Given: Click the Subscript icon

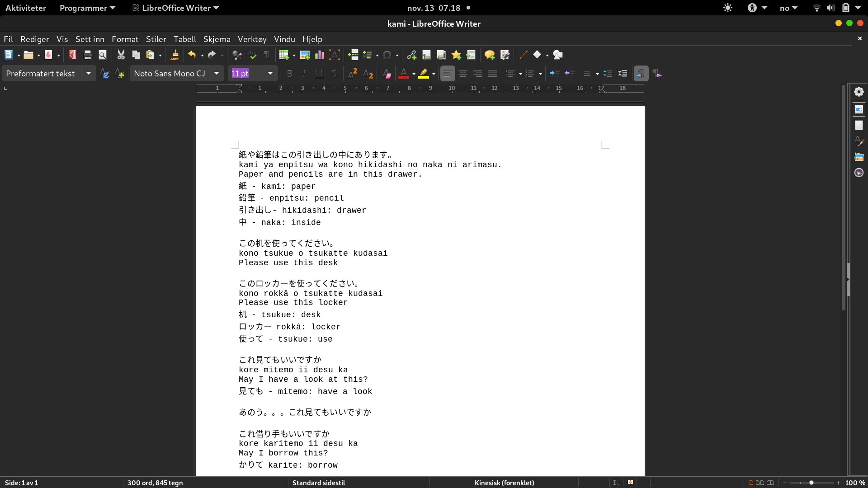Looking at the screenshot, I should pyautogui.click(x=368, y=74).
